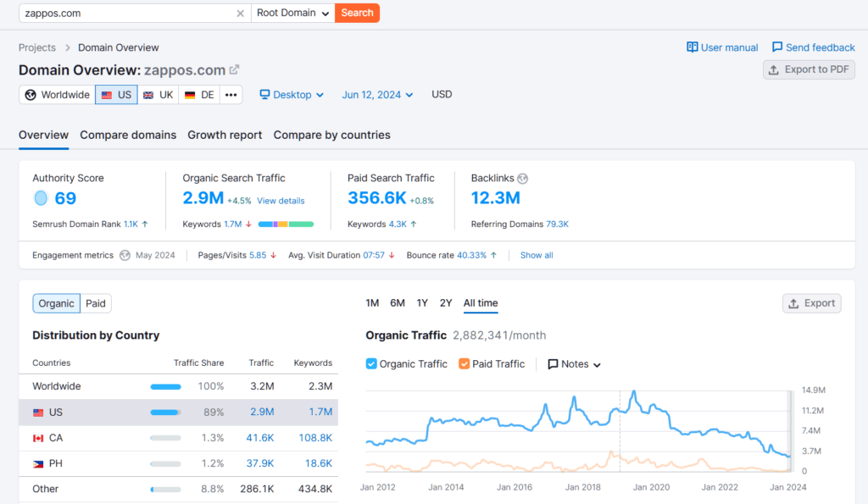Viewport: 868px width, 504px height.
Task: Click organic traffic 2.9M value
Action: click(x=203, y=197)
